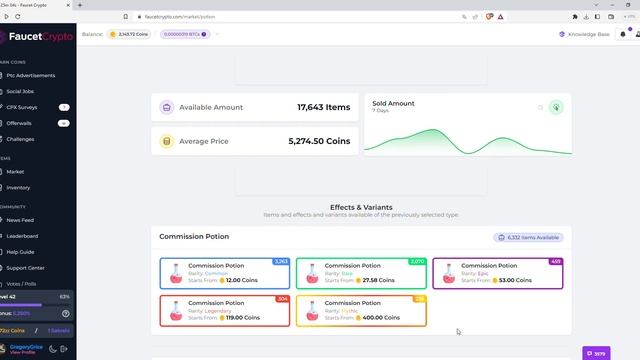Click the blue count badge on Common card
The width and height of the screenshot is (640, 360).
pos(281,261)
